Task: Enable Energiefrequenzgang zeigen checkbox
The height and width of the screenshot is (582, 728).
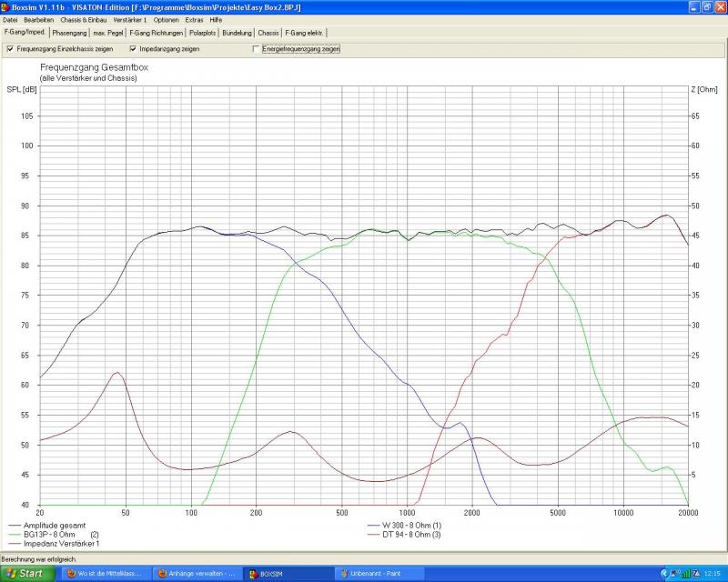Action: coord(256,48)
